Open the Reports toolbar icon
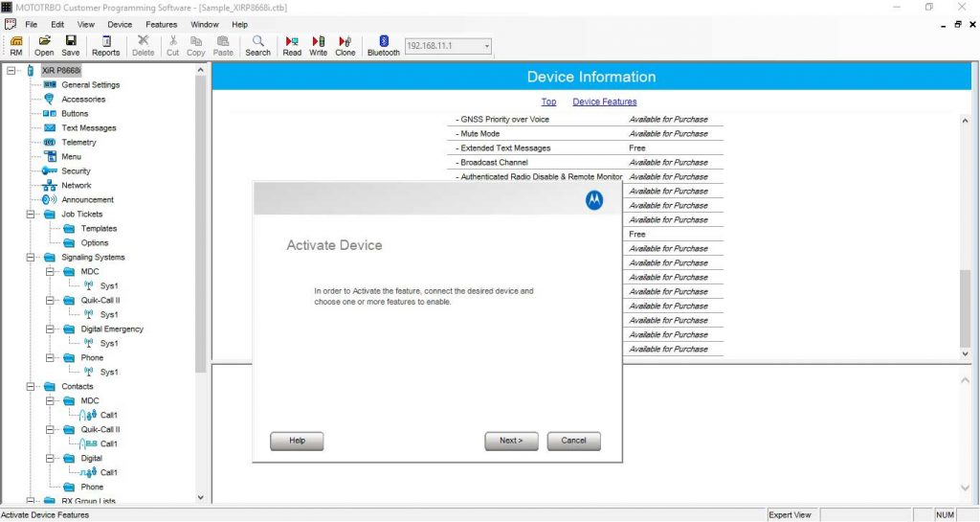Image resolution: width=980 pixels, height=522 pixels. point(105,46)
